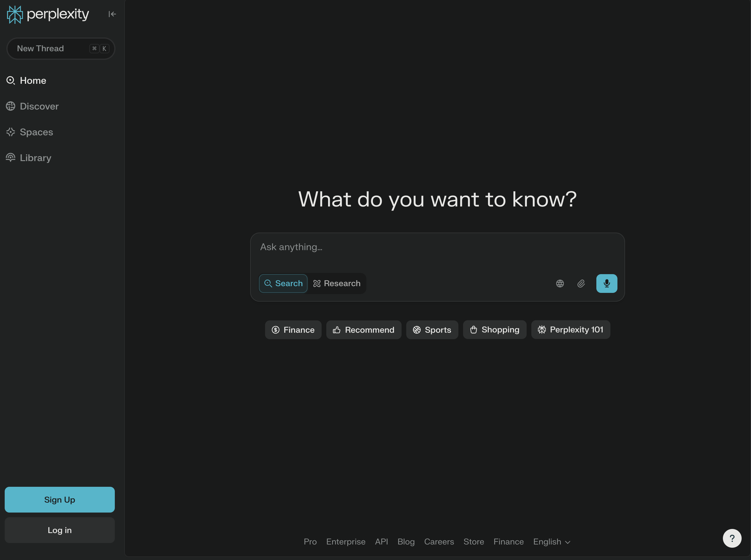Switch to Research mode
751x560 pixels.
pos(337,284)
